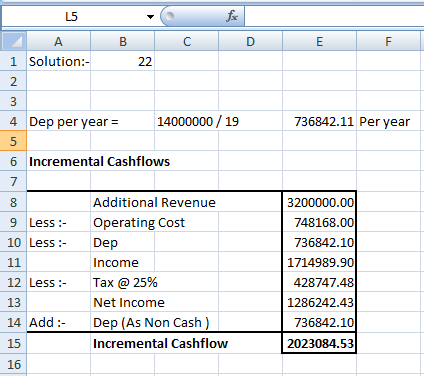
Task: Select row 15 header
Action: point(14,343)
